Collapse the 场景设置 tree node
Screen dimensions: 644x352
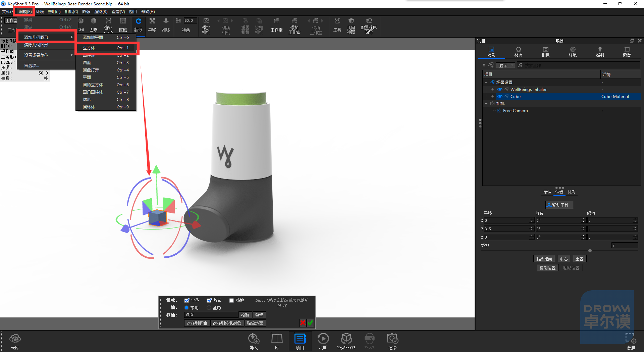coord(486,82)
